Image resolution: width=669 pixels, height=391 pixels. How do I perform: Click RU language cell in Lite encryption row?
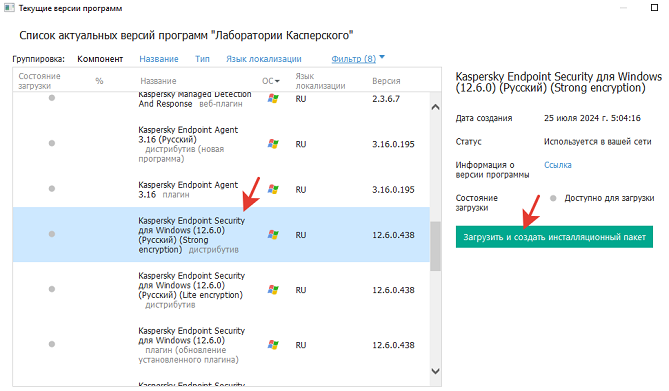[x=301, y=290]
